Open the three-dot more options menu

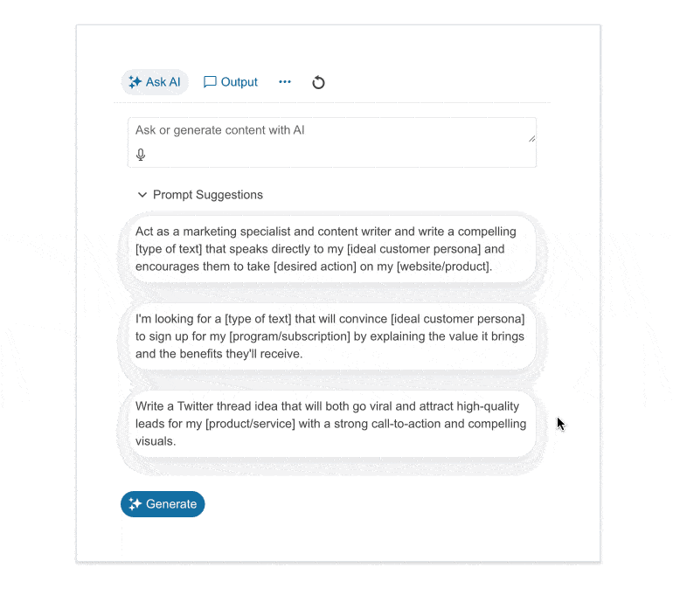[x=285, y=82]
